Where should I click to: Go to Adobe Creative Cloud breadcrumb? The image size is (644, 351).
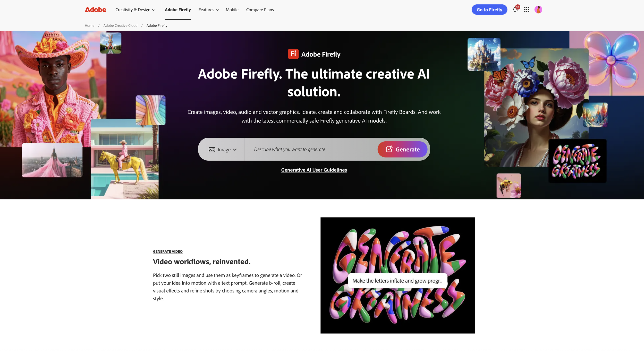tap(120, 26)
